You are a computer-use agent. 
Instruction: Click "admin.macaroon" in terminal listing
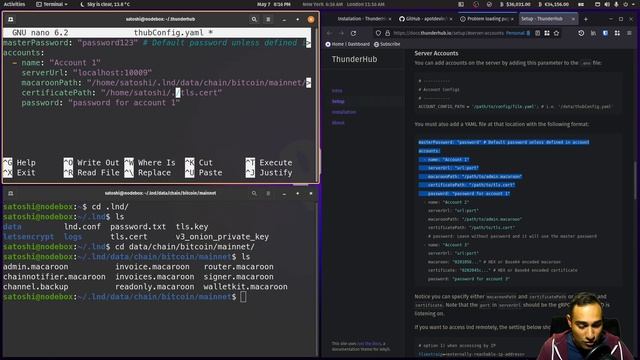click(36, 267)
